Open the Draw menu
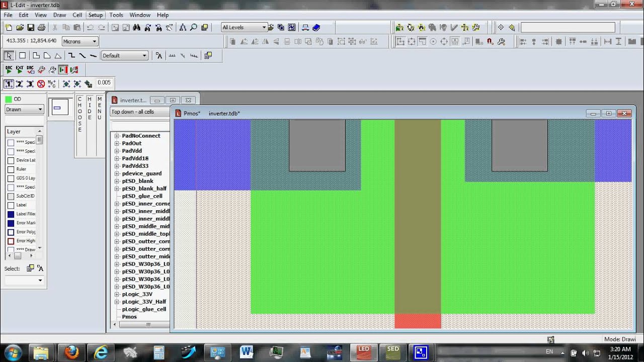Screen dimensions: 644x362 [x=59, y=15]
